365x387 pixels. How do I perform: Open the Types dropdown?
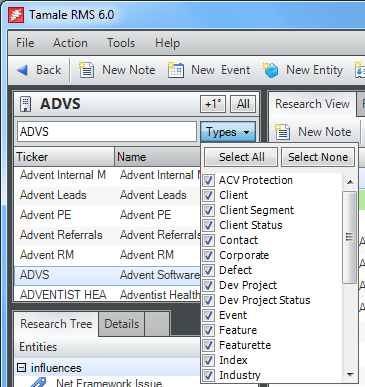[x=228, y=132]
